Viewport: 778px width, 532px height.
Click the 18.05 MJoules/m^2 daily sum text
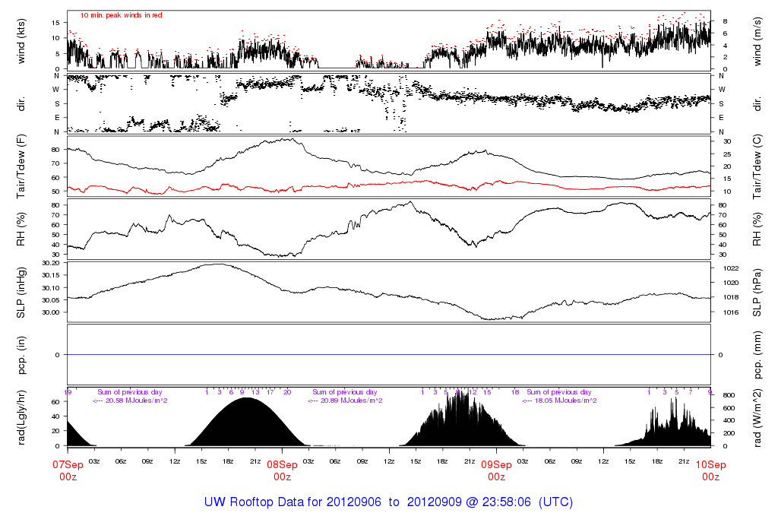pyautogui.click(x=559, y=401)
